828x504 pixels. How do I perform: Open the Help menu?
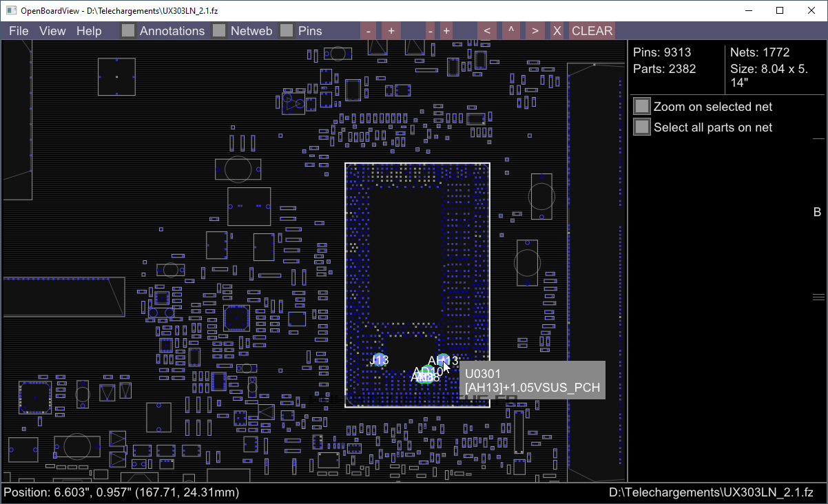(89, 31)
